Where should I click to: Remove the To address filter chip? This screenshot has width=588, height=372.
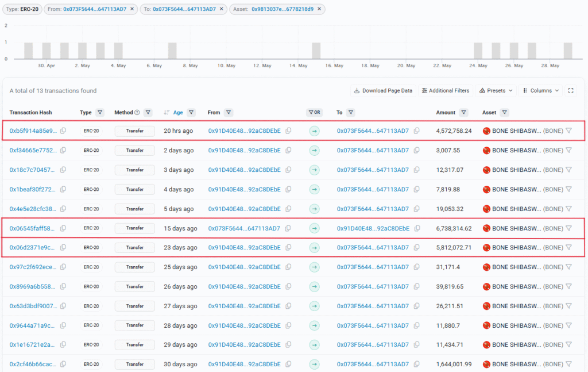coord(221,9)
